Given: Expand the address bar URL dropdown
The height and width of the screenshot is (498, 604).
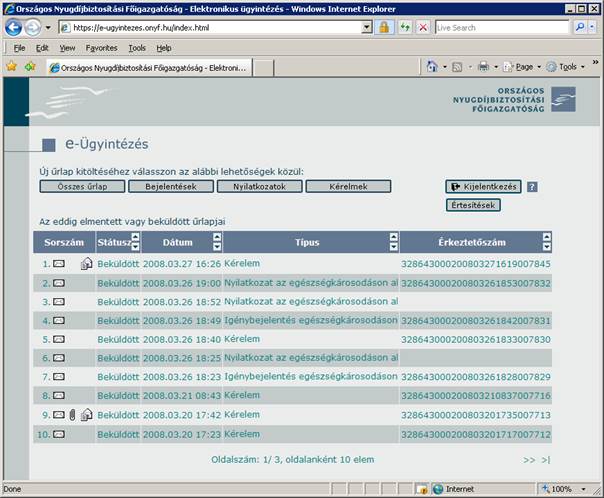Looking at the screenshot, I should [366, 28].
